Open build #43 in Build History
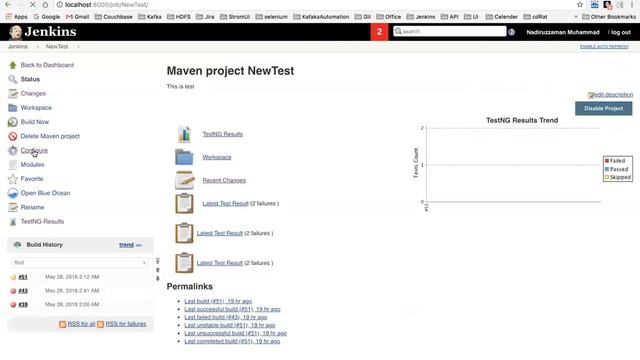This screenshot has height=360, width=640. 23,291
